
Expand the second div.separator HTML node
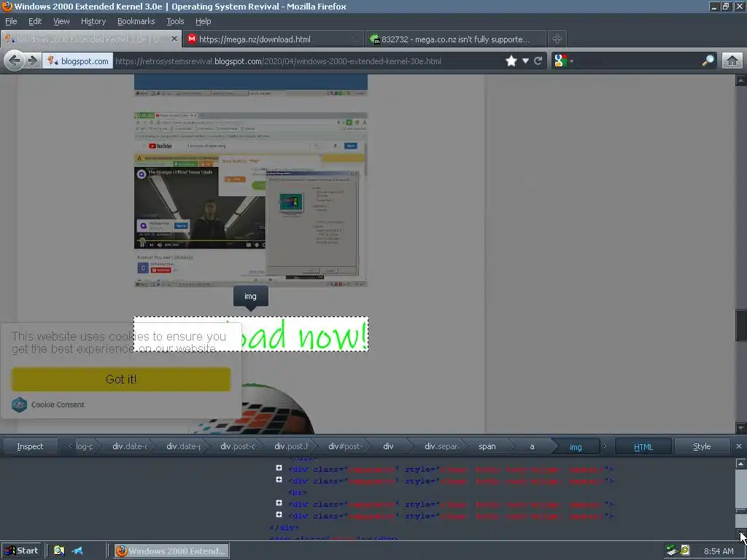coord(279,480)
